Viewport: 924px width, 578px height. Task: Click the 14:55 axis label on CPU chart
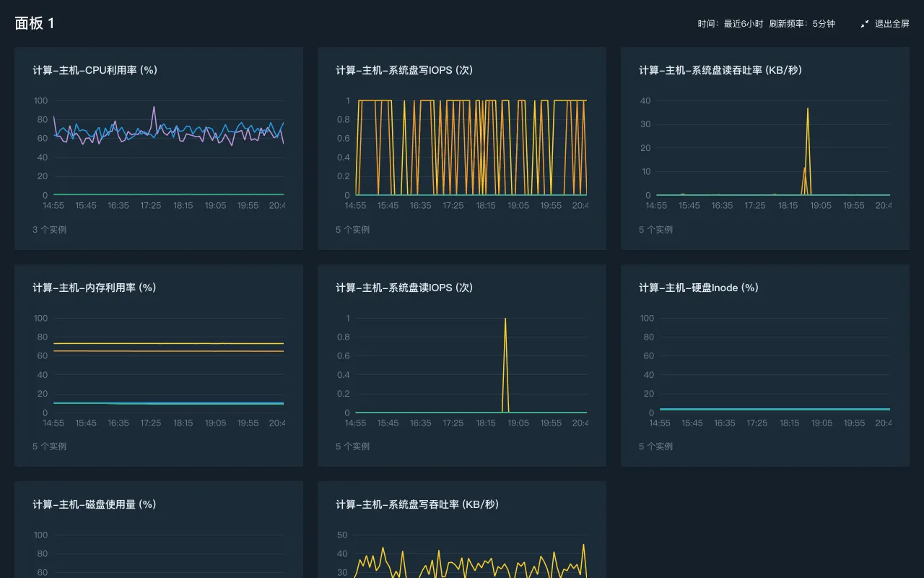tap(53, 205)
